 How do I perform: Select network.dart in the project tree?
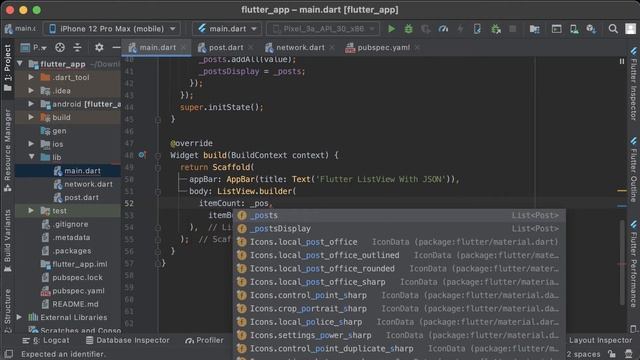[x=88, y=184]
